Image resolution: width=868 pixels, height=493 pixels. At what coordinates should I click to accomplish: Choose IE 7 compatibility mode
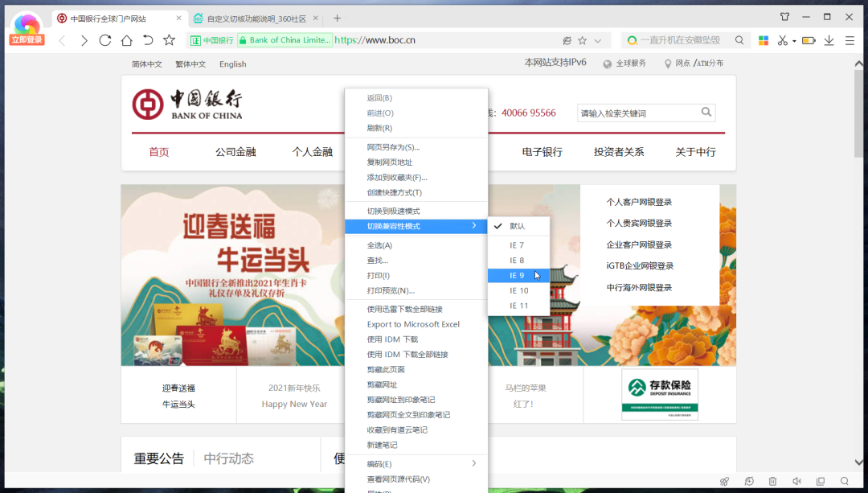518,244
